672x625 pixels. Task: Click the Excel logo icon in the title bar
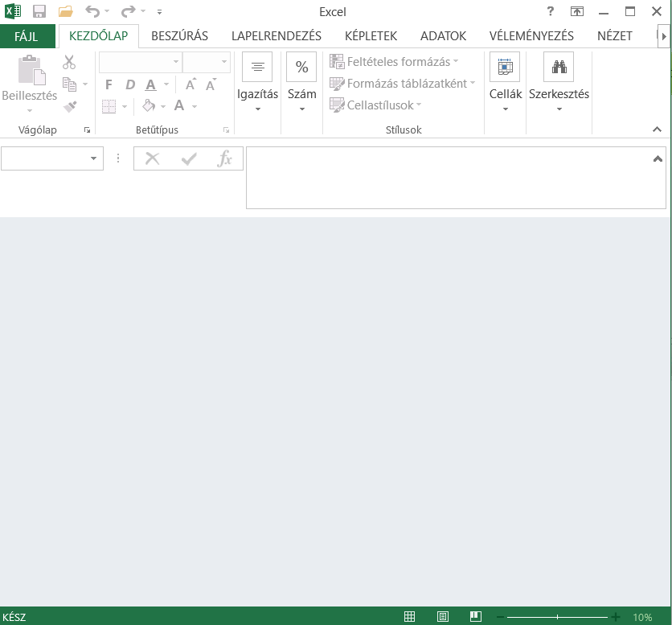pyautogui.click(x=12, y=11)
